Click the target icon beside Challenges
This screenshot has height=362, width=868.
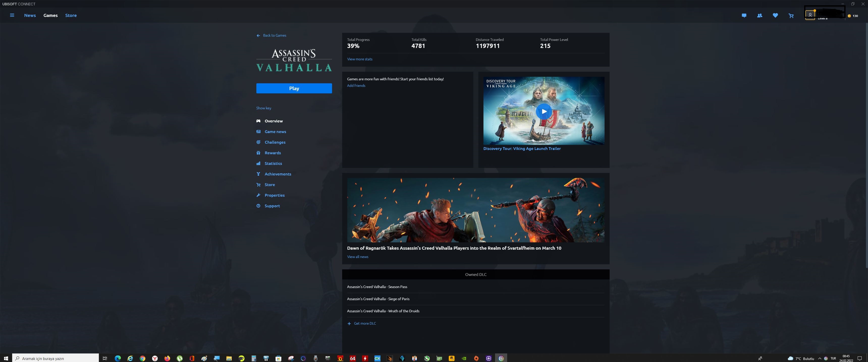tap(258, 142)
